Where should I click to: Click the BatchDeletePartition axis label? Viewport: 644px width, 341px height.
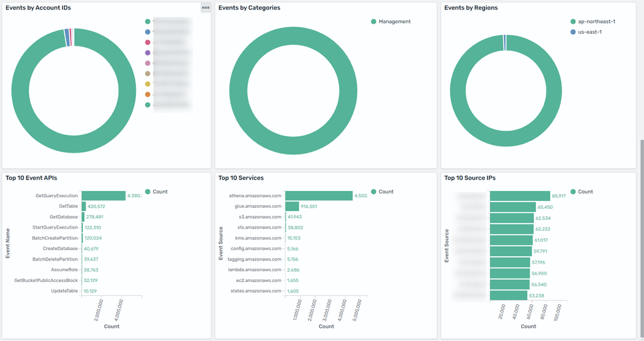pyautogui.click(x=55, y=259)
